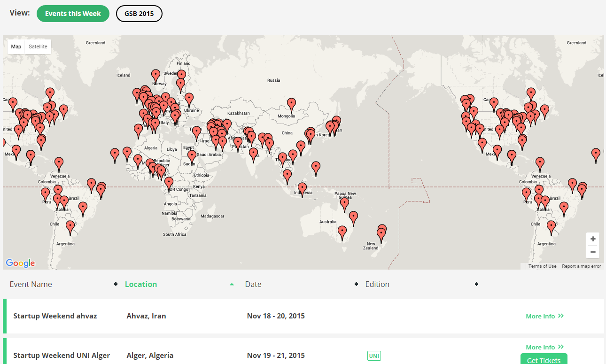
Task: Click the pin over Ukraine
Action: [189, 99]
